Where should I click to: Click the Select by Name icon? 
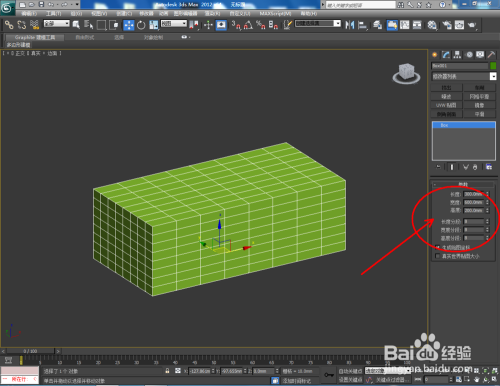tap(88, 25)
